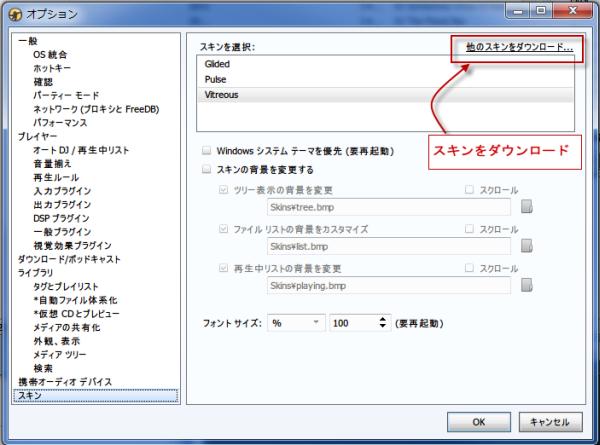This screenshot has width=600, height=445.
Task: Open the 出力プラグイン settings page
Action: pyautogui.click(x=62, y=204)
